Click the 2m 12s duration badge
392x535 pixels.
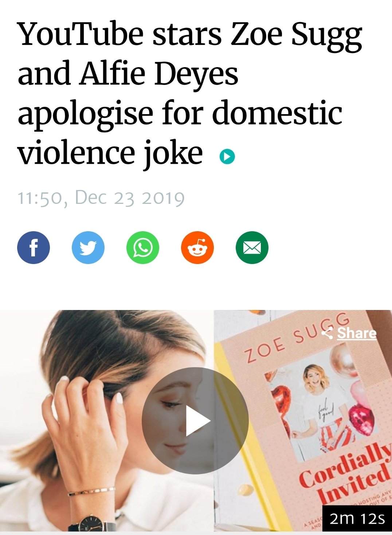click(357, 518)
